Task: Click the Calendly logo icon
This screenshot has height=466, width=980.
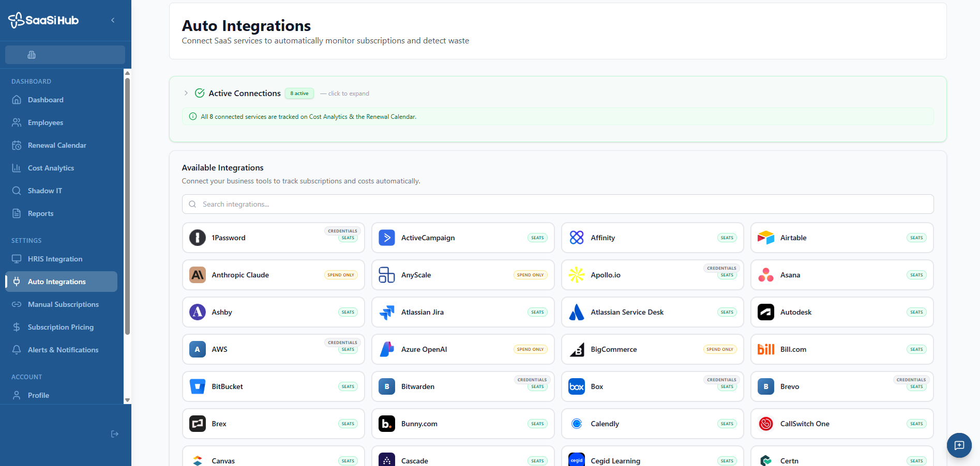Action: point(577,424)
